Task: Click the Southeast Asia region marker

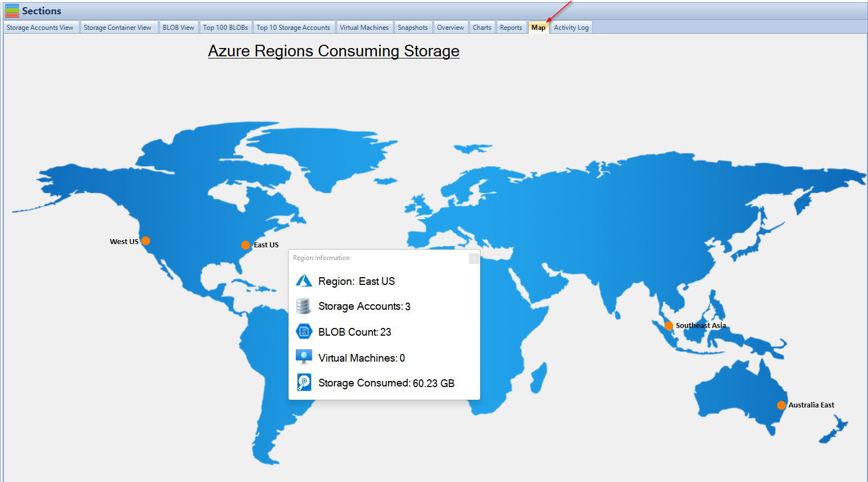Action: tap(669, 326)
